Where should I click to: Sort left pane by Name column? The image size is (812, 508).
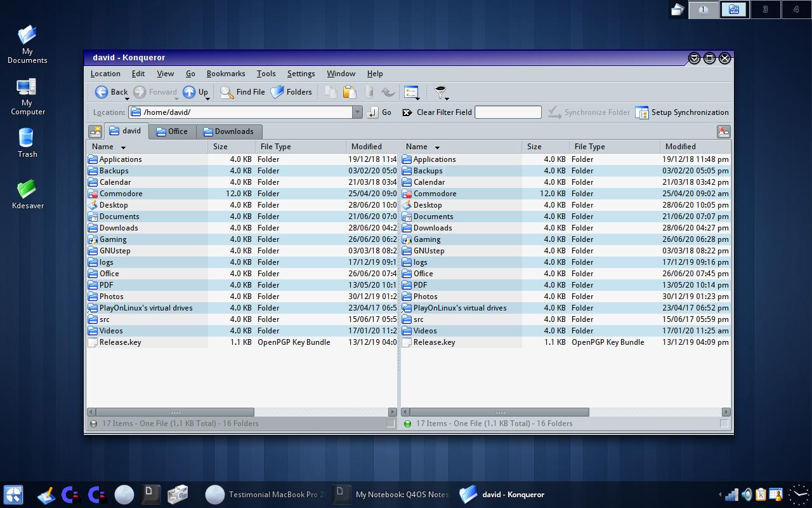click(x=147, y=147)
